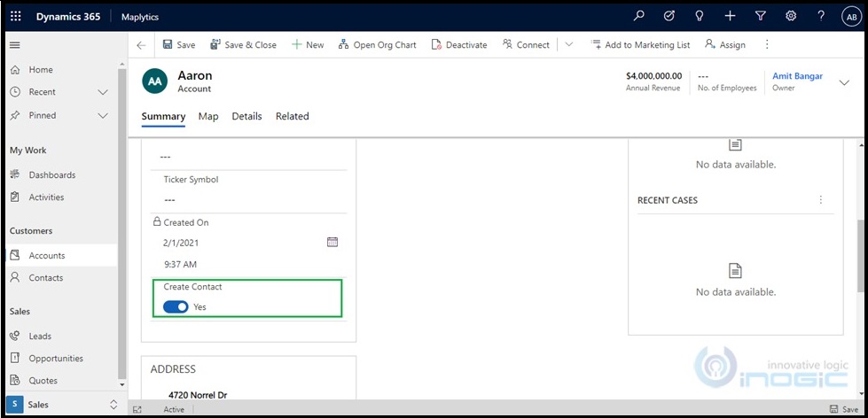Expand the Pinned section
Viewport: 868px width, 418px height.
pyautogui.click(x=103, y=115)
